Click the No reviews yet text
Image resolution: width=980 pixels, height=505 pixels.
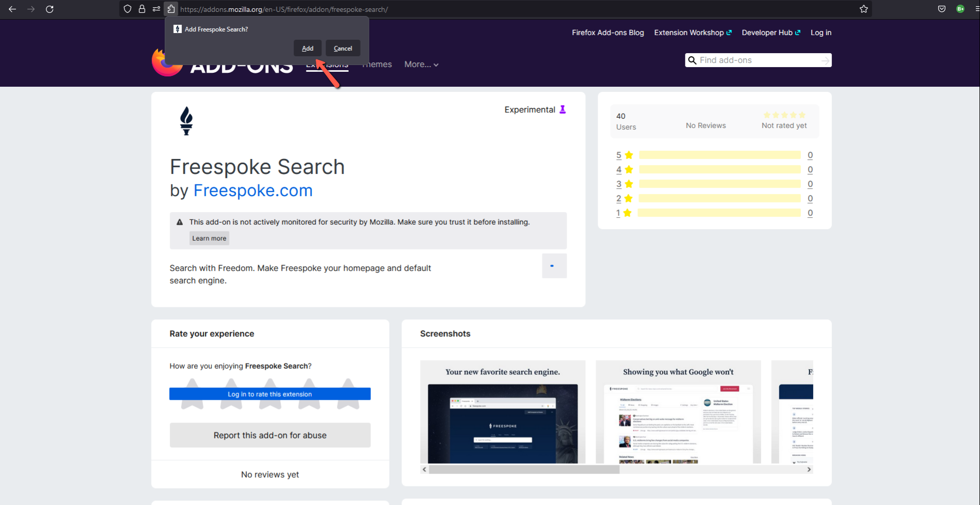pos(270,475)
